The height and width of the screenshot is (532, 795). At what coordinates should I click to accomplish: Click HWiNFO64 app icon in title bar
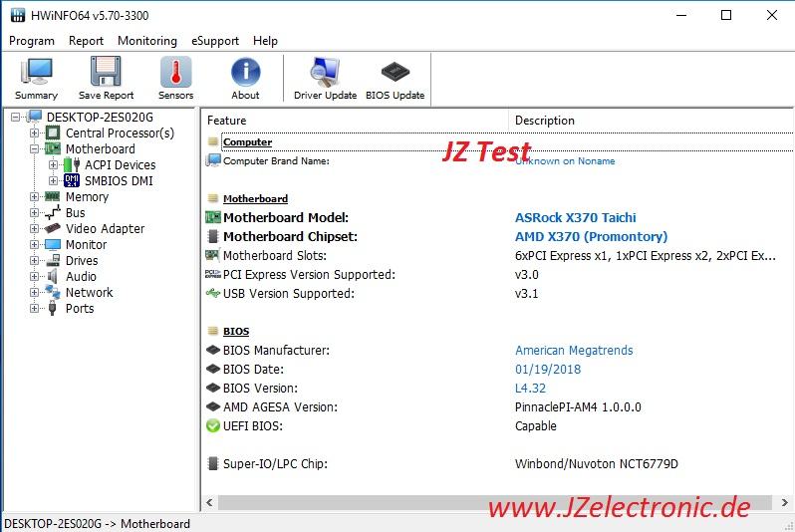pyautogui.click(x=18, y=15)
